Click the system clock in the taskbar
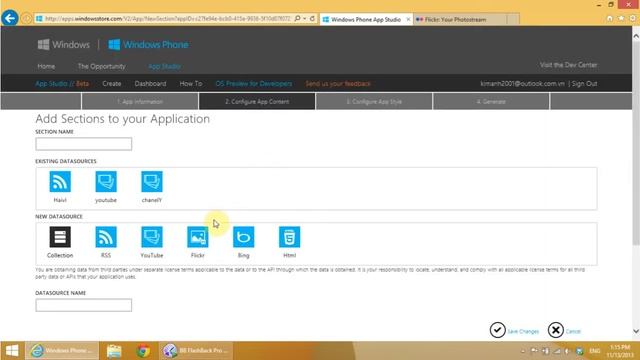640x360 pixels. pyautogui.click(x=620, y=351)
